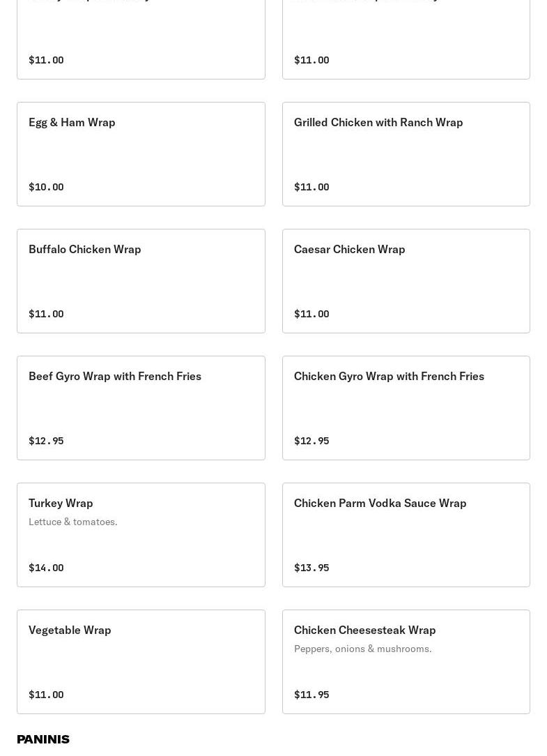This screenshot has height=756, width=547.
Task: Click the $11.00 Vegetable Wrap price
Action: [x=46, y=694]
